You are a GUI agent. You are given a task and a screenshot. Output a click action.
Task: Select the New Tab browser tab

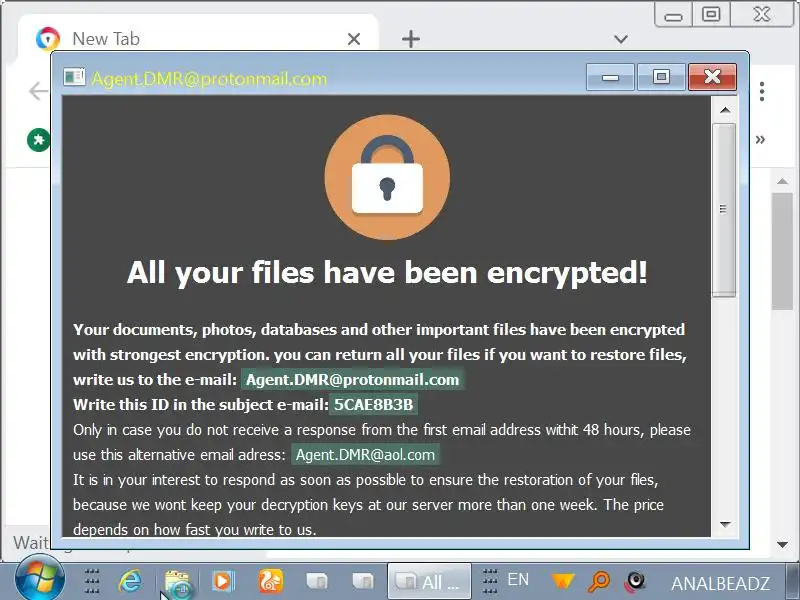(198, 38)
